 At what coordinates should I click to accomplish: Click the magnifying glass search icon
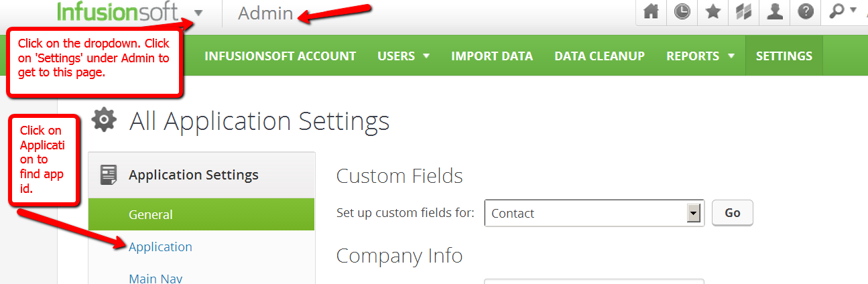[838, 11]
